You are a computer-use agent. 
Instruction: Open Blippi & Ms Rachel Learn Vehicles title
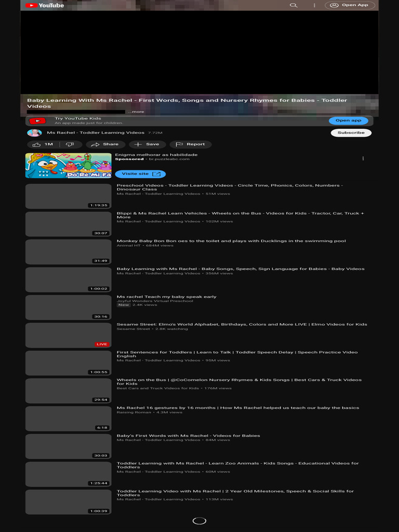coord(240,215)
